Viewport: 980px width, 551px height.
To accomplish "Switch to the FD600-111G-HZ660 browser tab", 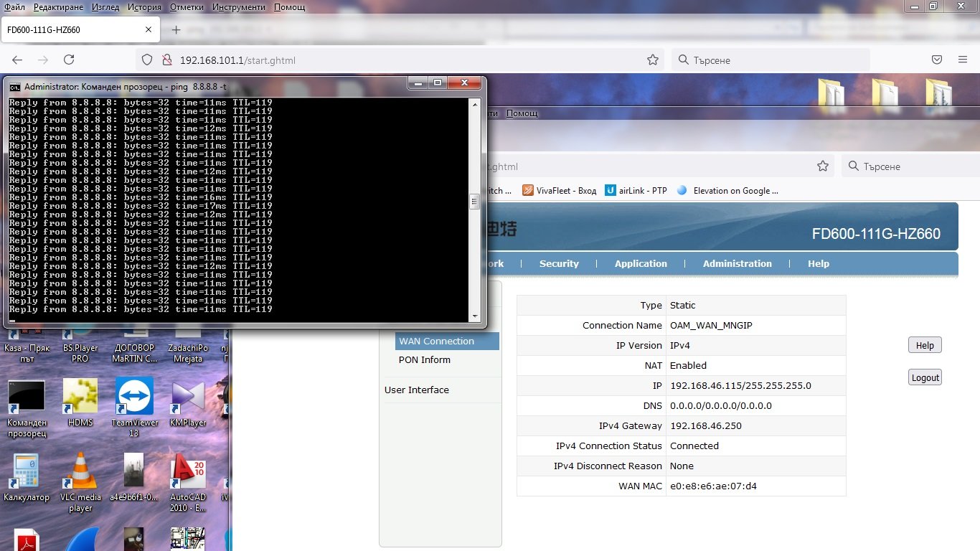I will click(x=80, y=30).
